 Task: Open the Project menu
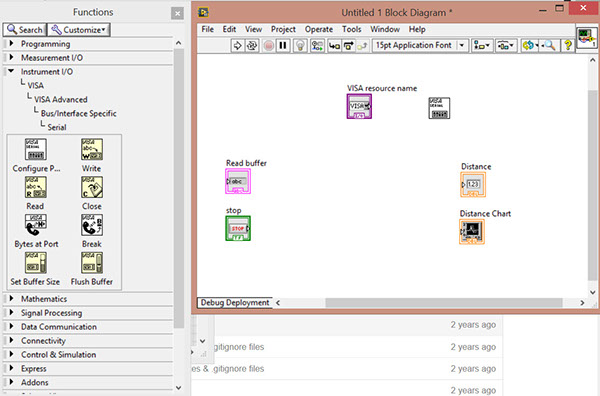coord(283,29)
